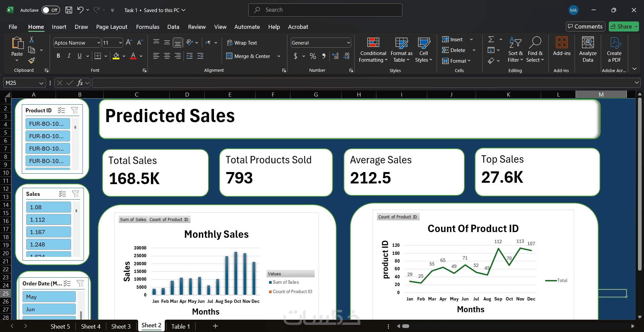
Task: Clear filter on the Product ID slicer
Action: (74, 110)
